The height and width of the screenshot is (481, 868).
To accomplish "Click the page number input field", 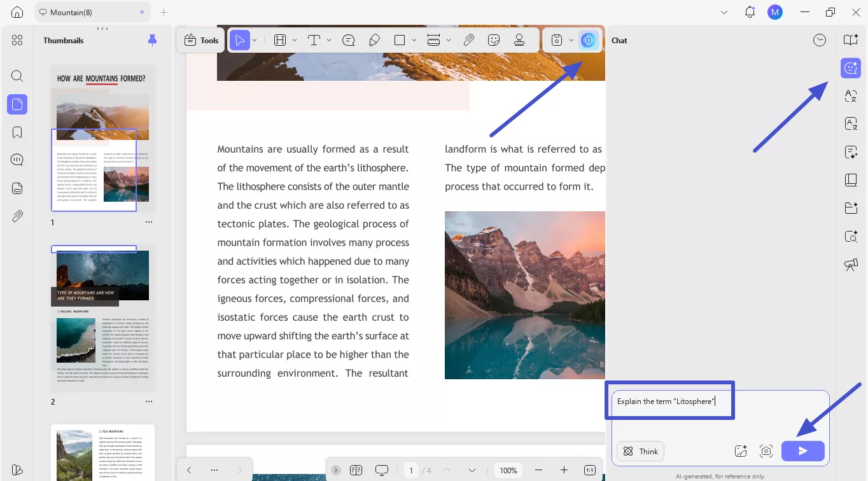I will 411,470.
